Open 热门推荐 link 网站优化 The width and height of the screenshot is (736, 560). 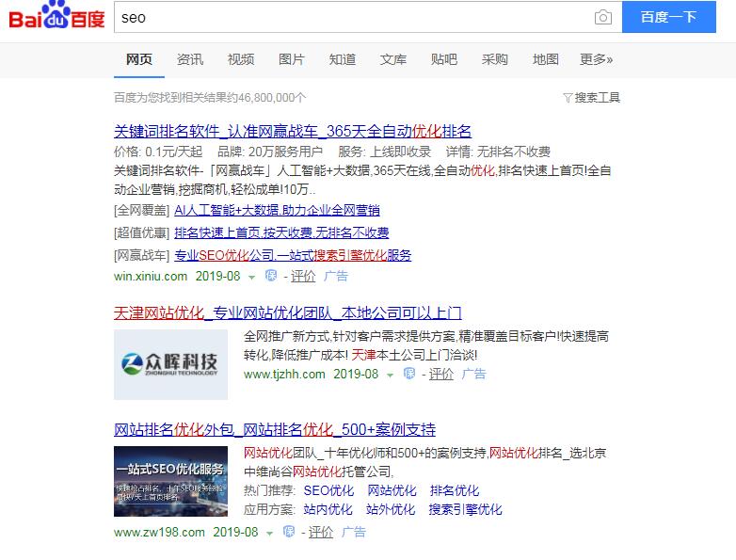392,490
